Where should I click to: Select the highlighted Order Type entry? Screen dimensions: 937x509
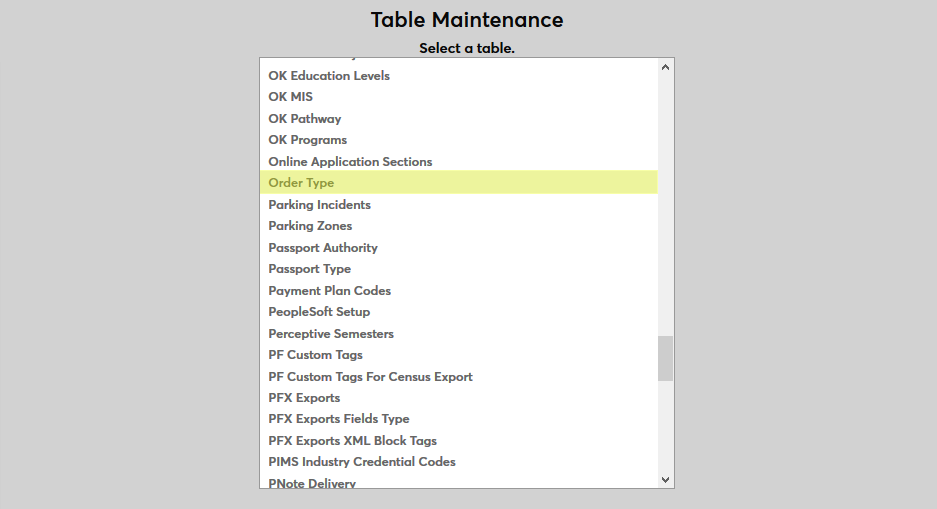[301, 183]
